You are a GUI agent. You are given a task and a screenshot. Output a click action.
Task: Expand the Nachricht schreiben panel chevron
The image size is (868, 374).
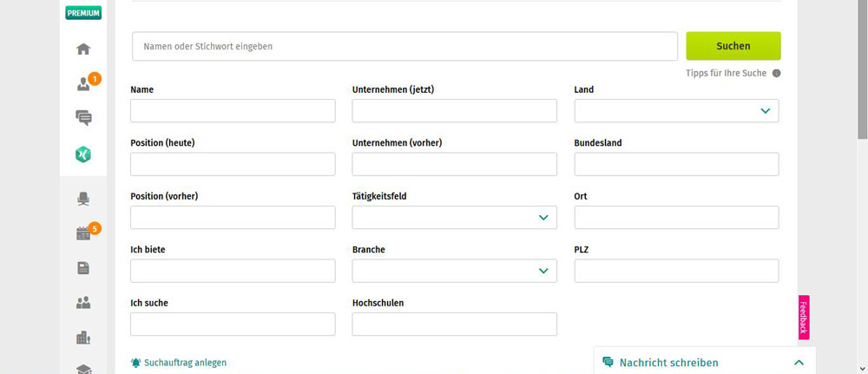[x=799, y=363]
